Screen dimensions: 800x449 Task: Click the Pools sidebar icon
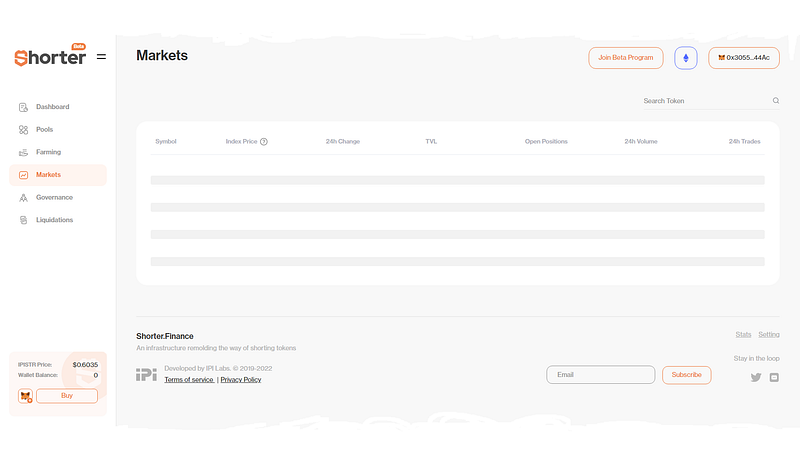(23, 130)
